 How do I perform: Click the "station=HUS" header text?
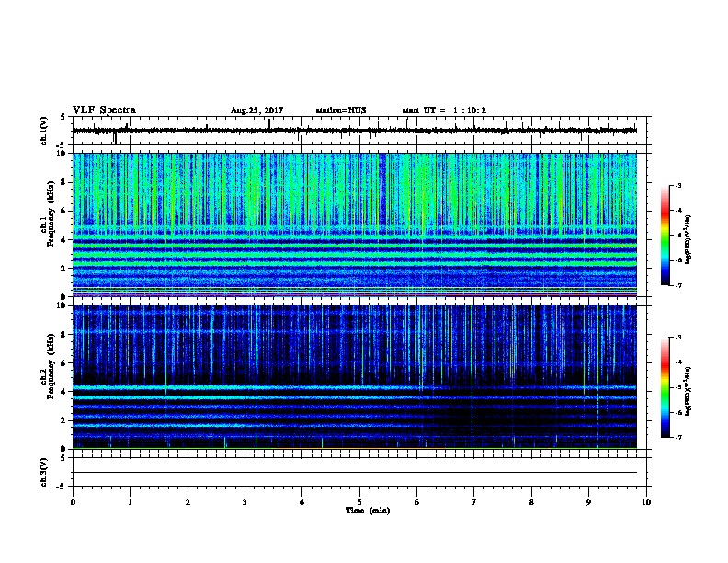pyautogui.click(x=341, y=110)
